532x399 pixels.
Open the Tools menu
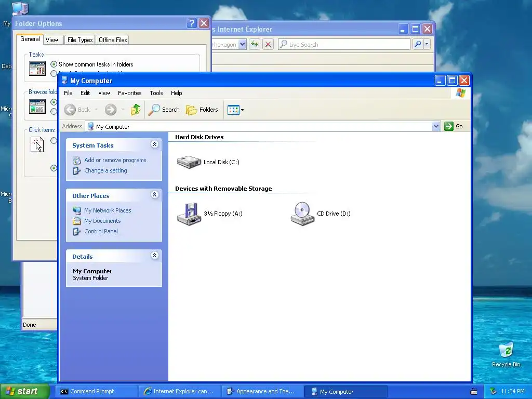[x=156, y=93]
